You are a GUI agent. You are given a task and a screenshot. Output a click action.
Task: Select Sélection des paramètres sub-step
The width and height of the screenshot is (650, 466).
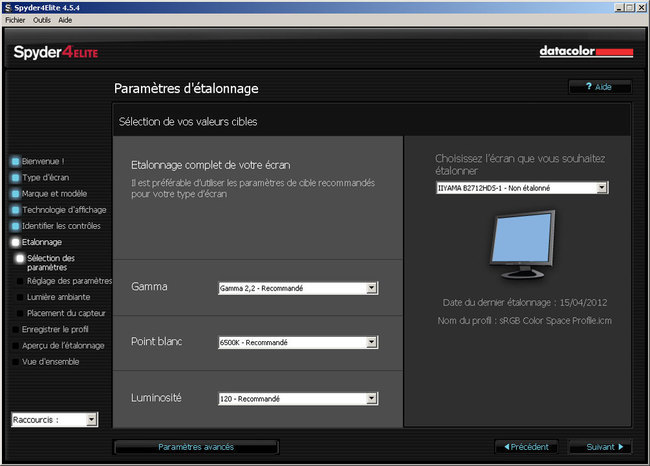tap(51, 263)
